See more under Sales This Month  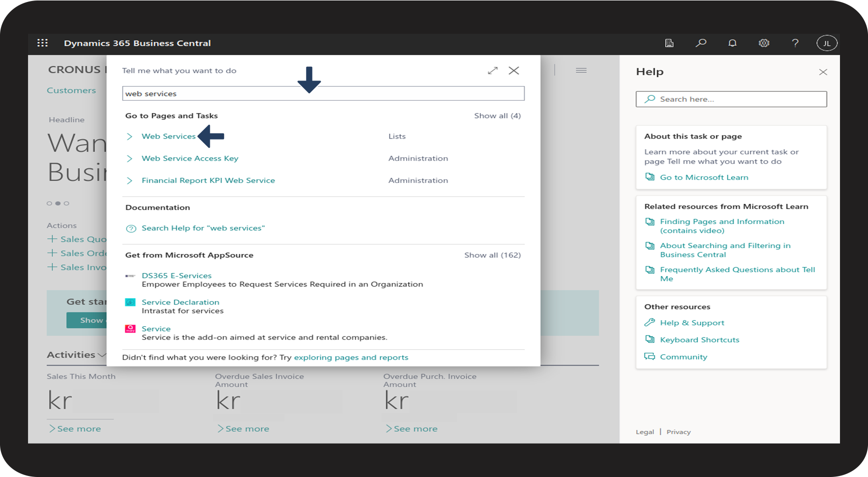(75, 429)
